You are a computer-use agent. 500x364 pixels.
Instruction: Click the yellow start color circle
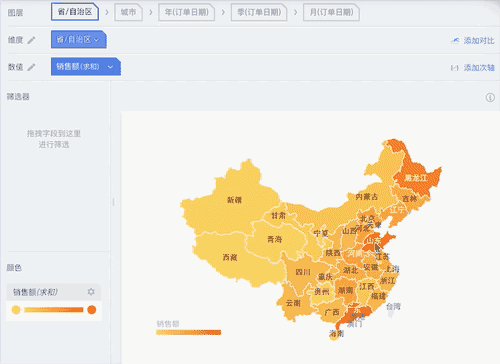(16, 310)
